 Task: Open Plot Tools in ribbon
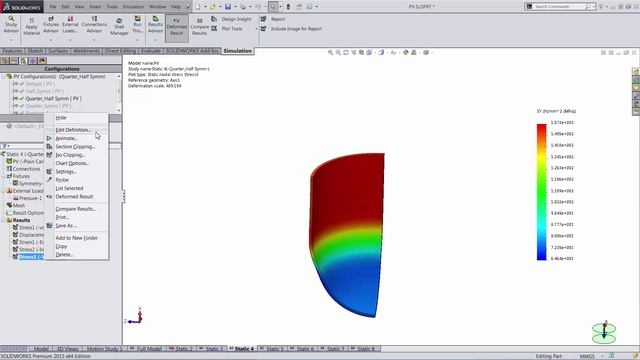point(227,29)
